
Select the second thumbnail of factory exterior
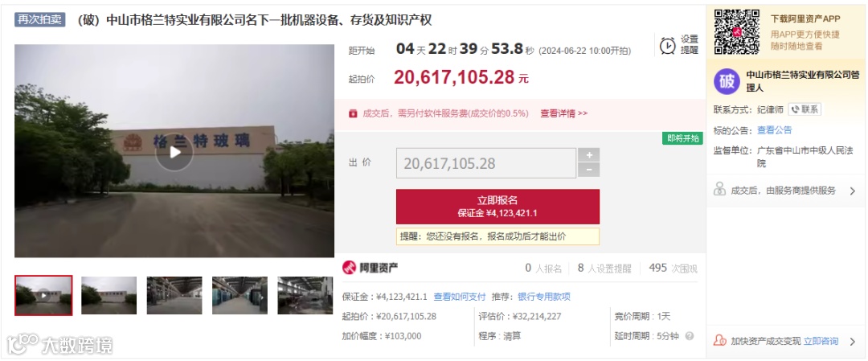(x=109, y=296)
